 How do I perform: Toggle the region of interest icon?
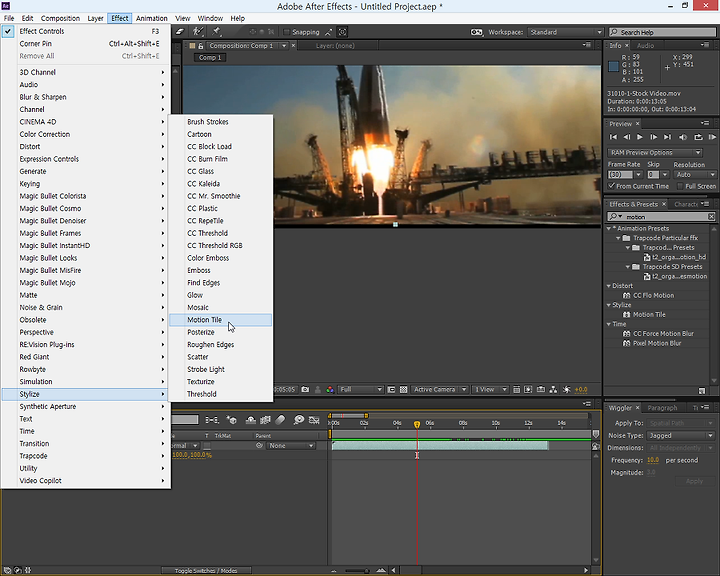(x=391, y=390)
